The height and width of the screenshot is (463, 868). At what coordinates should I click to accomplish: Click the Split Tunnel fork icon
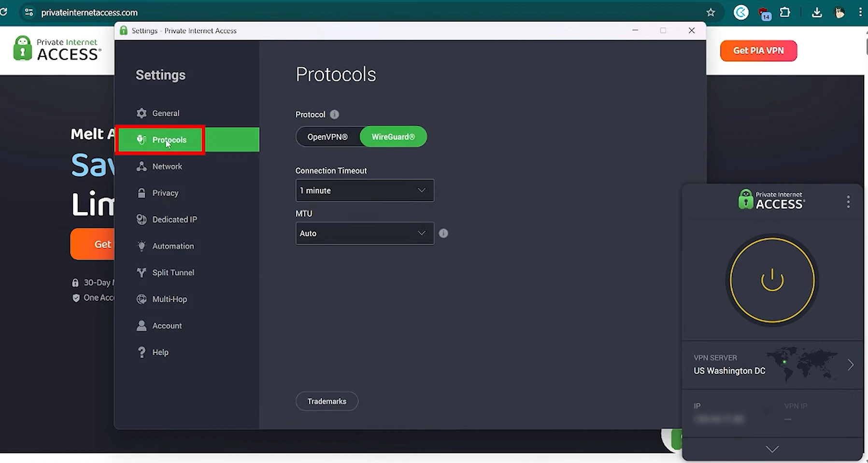(142, 272)
